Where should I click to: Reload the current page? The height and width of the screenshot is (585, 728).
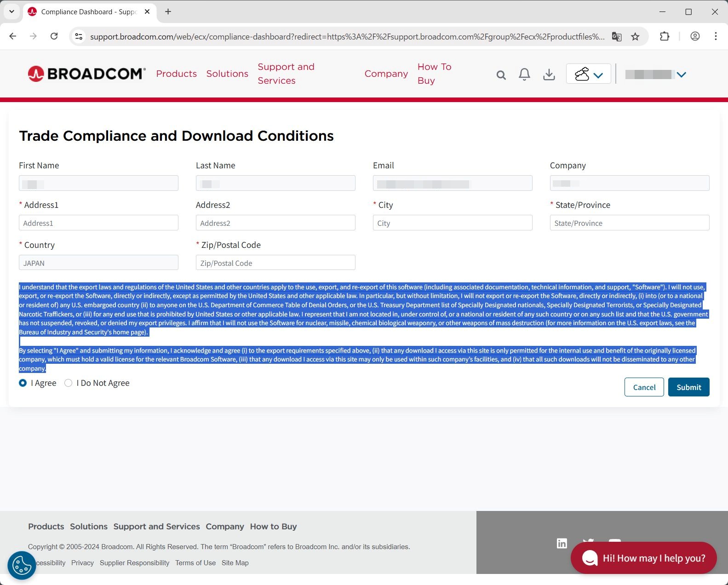(x=54, y=36)
